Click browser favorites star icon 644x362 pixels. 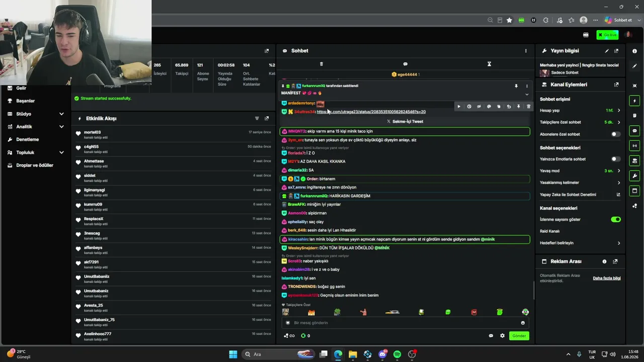point(509,20)
